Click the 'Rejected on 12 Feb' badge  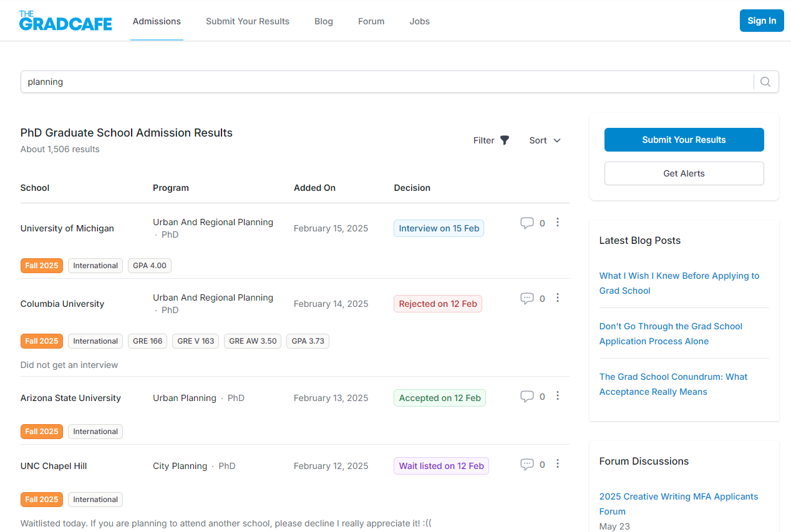point(438,304)
